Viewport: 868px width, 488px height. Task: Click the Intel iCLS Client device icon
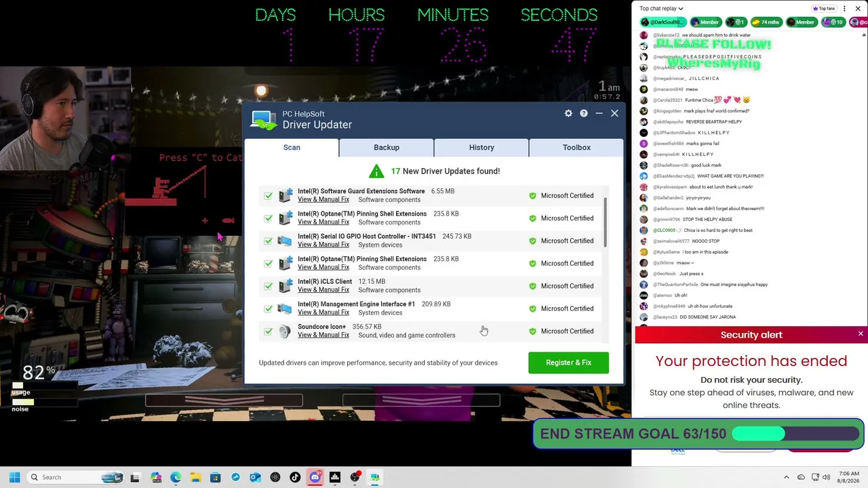pyautogui.click(x=285, y=286)
